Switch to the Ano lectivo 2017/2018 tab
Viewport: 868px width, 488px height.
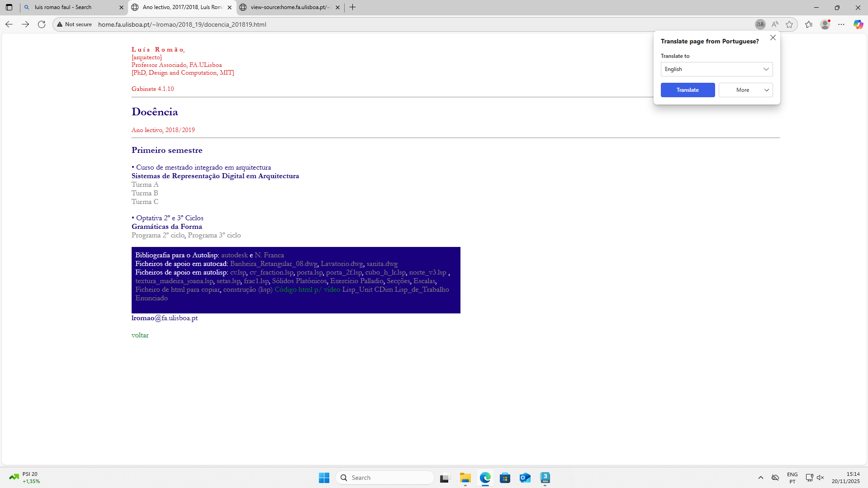coord(183,7)
